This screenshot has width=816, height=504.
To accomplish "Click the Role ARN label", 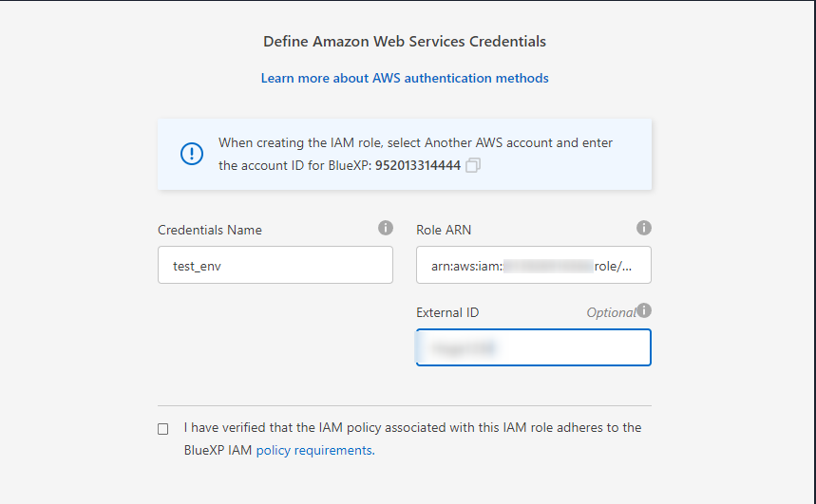I will [x=444, y=230].
